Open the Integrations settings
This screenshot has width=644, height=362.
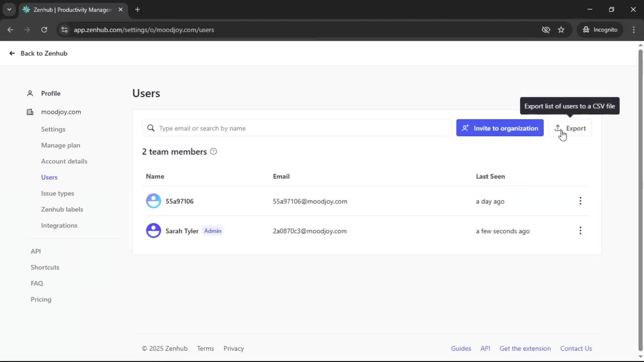(59, 226)
